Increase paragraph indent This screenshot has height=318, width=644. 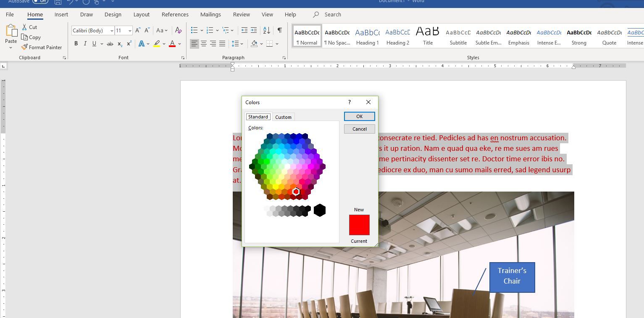[254, 30]
